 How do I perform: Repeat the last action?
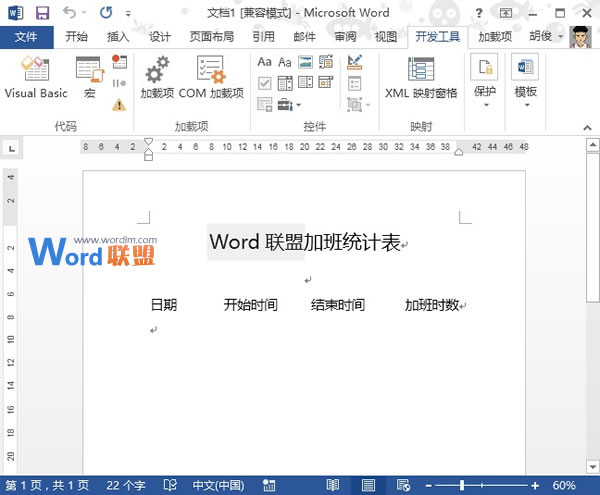pos(106,13)
